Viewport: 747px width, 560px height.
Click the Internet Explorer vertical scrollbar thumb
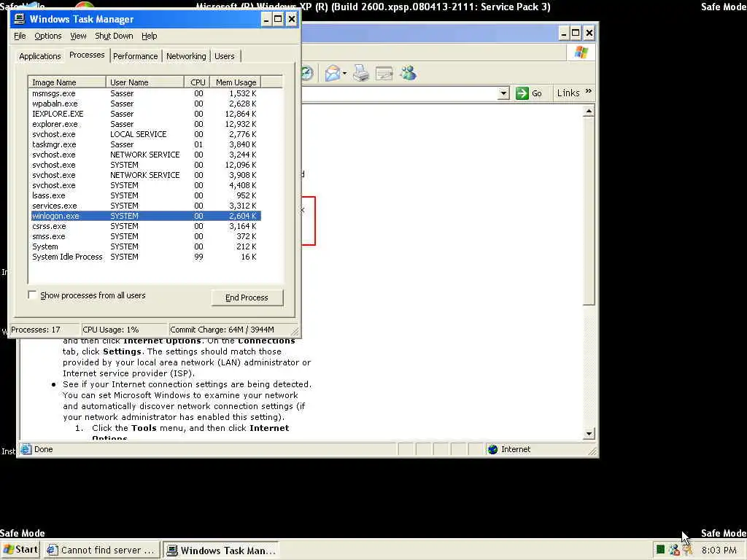point(589,211)
